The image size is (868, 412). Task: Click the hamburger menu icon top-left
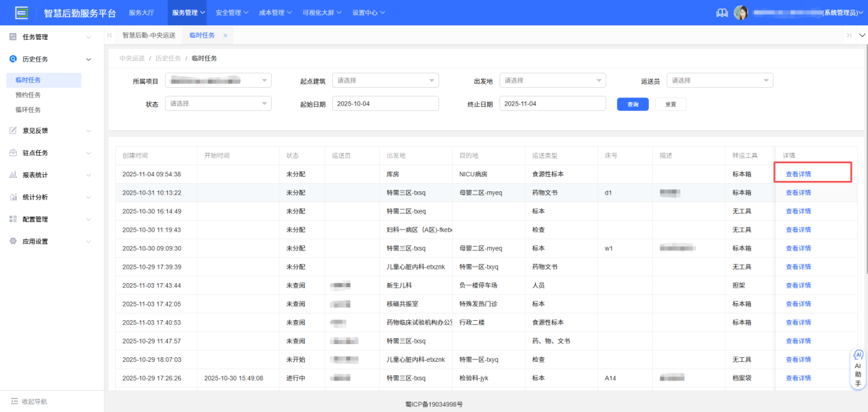point(22,12)
